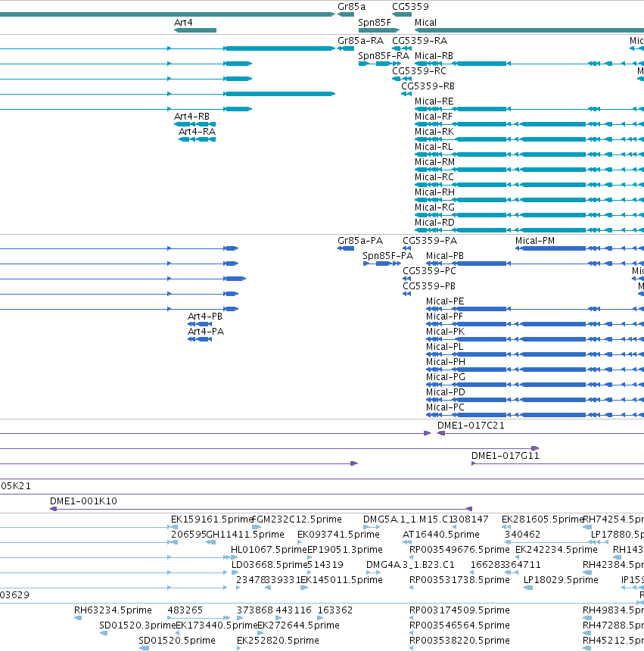Open the RP003174509.5prime EST label
Screen dimensions: 644x652
click(459, 610)
